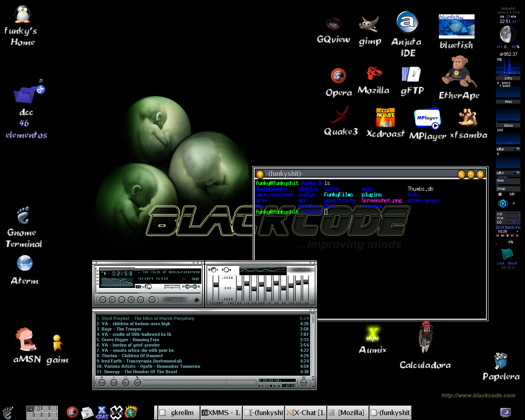
Task: Pause playback in XMMS main window
Action: (x=122, y=300)
